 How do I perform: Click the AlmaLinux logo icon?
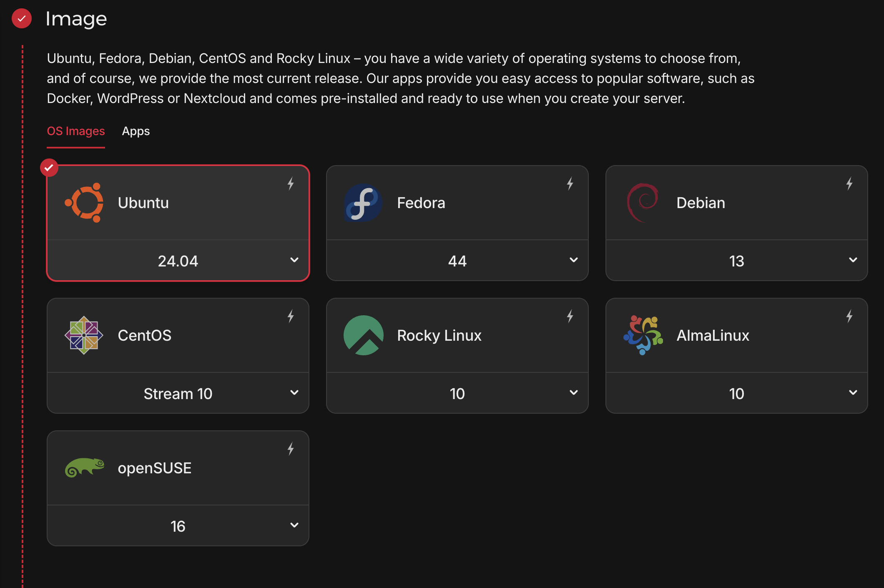(643, 335)
